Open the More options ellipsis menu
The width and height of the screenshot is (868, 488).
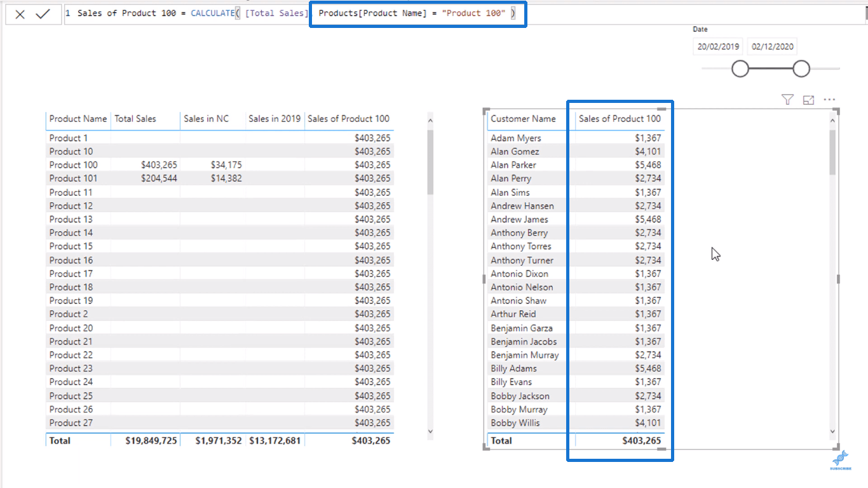[829, 100]
